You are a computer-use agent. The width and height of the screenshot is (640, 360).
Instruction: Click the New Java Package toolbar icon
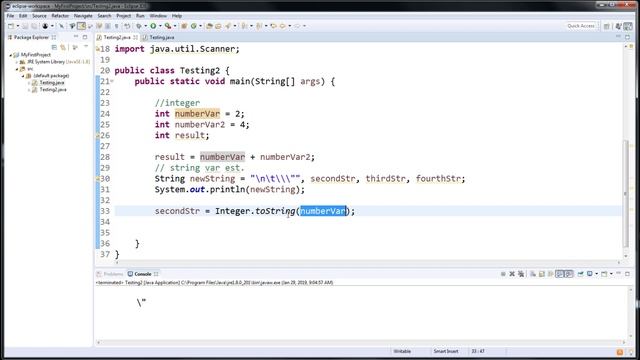[x=184, y=26]
